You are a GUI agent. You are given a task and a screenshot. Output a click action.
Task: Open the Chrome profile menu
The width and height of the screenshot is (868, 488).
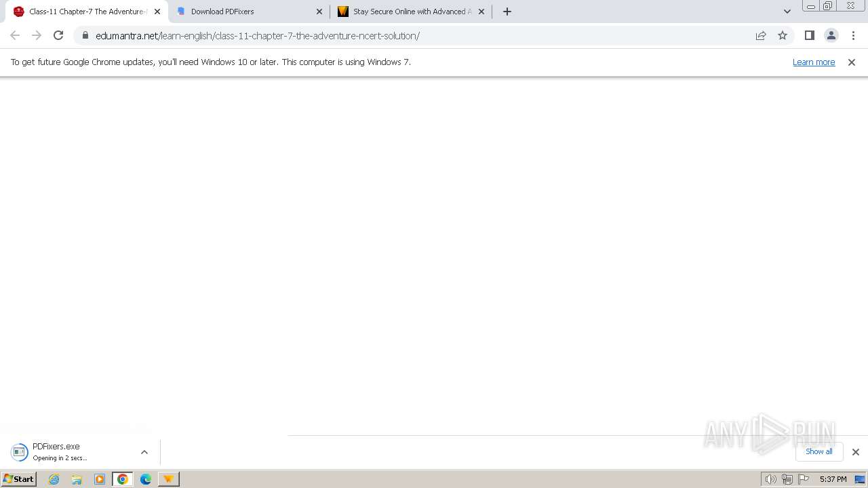pyautogui.click(x=831, y=35)
